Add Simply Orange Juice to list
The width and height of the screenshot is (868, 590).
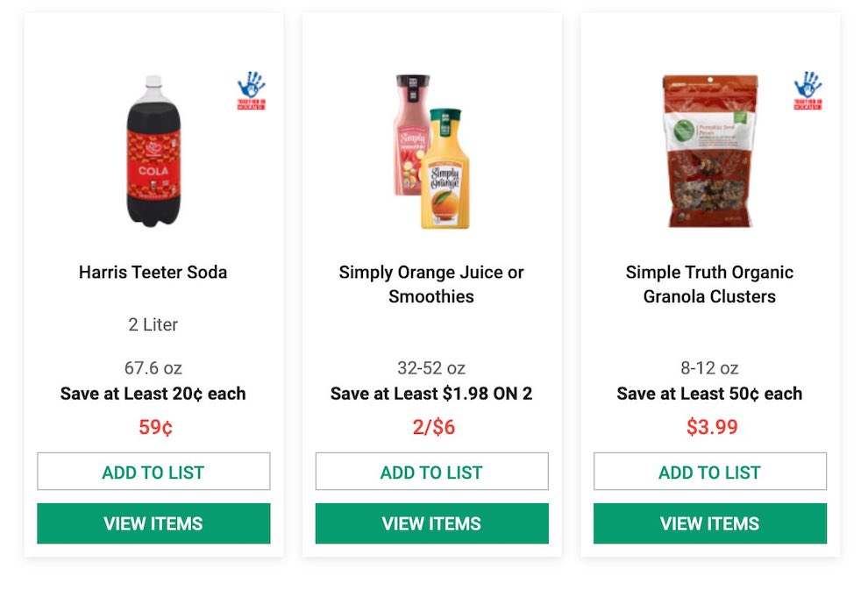pos(431,471)
